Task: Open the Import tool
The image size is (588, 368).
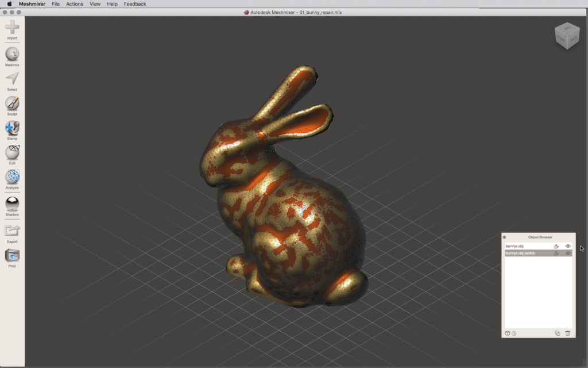Action: click(x=12, y=28)
